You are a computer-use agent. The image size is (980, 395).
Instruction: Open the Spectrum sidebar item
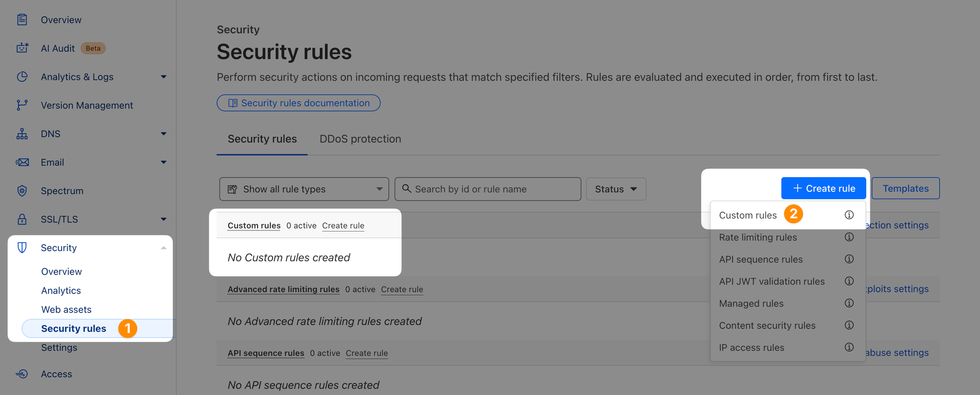click(62, 191)
